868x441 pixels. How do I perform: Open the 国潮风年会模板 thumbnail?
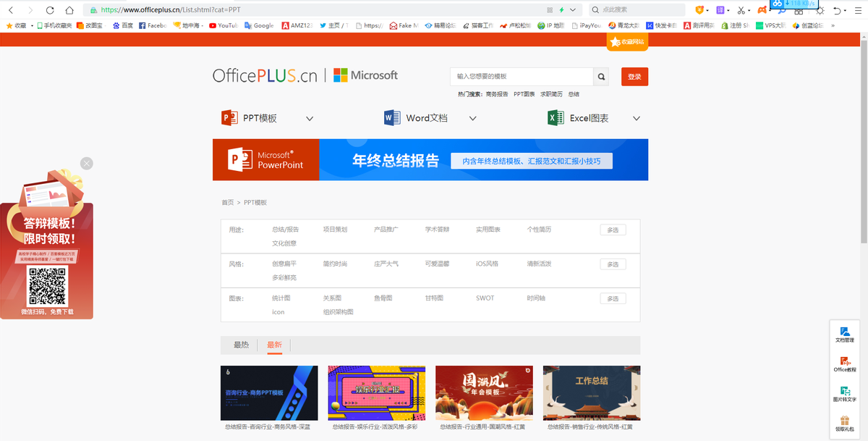[x=484, y=393]
